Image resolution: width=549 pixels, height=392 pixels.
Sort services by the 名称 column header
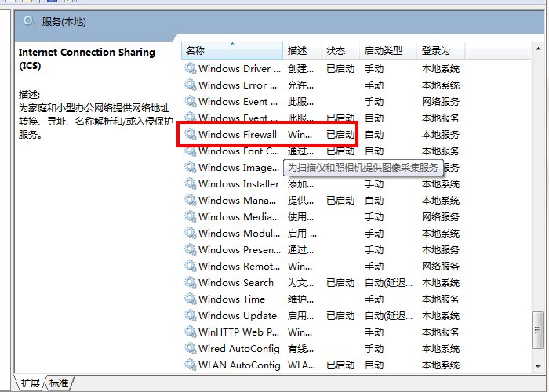pyautogui.click(x=232, y=51)
